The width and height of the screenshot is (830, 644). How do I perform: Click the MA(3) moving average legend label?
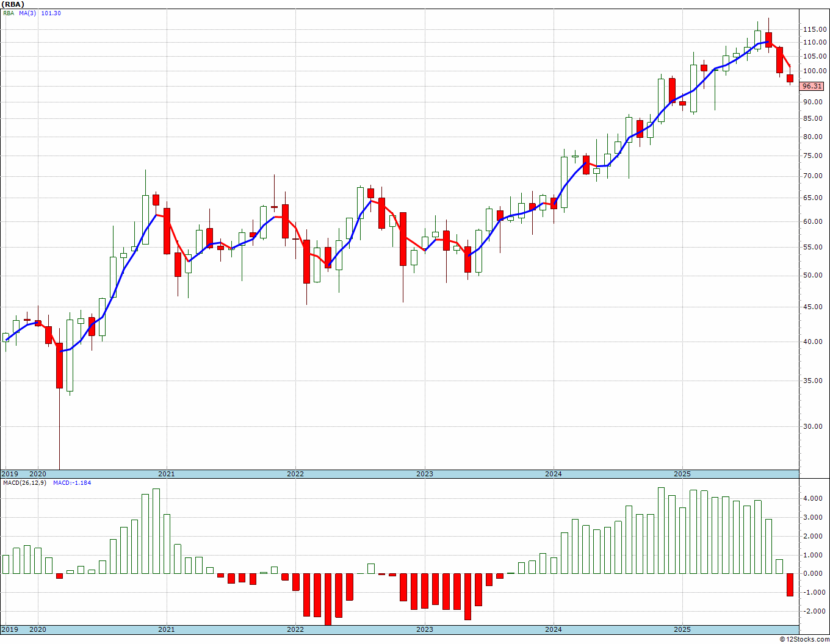pyautogui.click(x=27, y=13)
